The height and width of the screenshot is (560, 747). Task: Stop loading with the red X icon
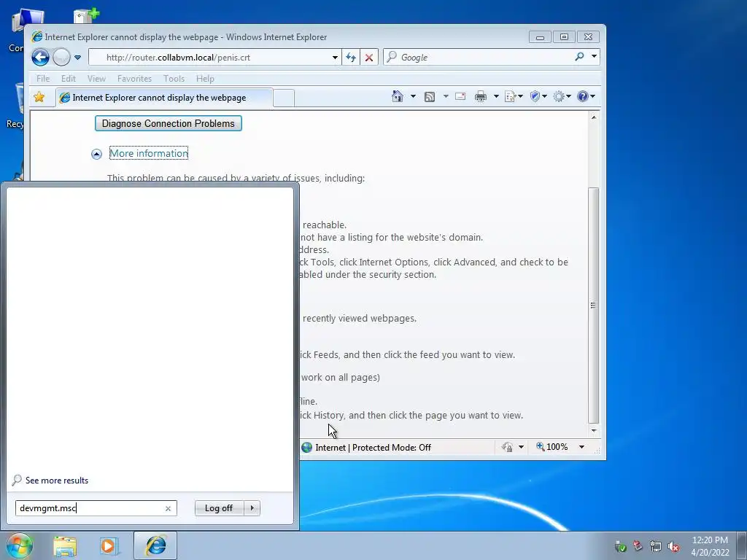368,58
